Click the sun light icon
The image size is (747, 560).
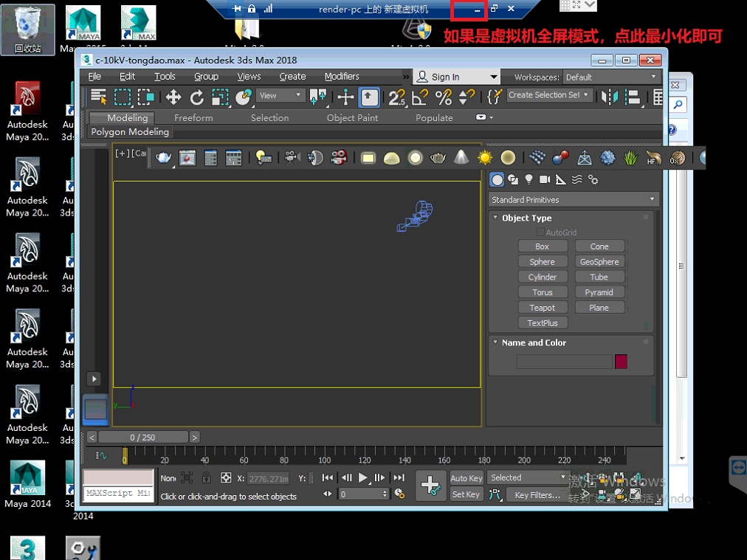pyautogui.click(x=484, y=157)
